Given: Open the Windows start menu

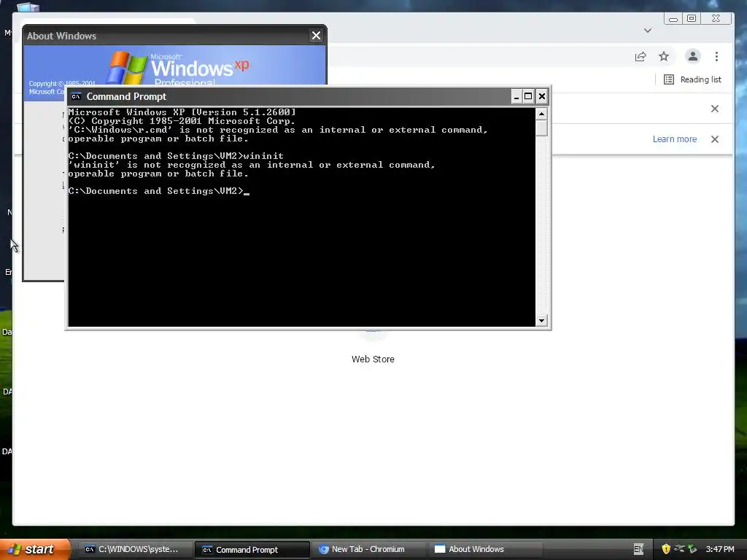Looking at the screenshot, I should pos(35,549).
